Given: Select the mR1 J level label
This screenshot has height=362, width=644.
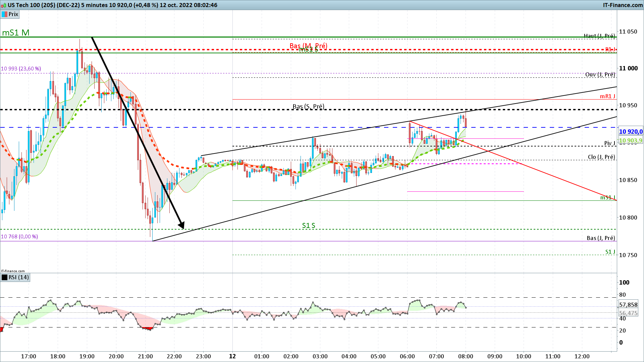Looking at the screenshot, I should (x=608, y=97).
